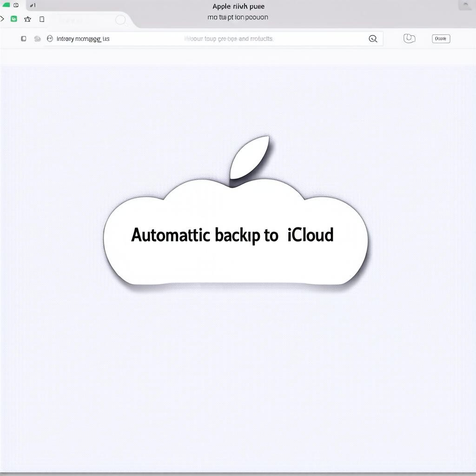476x476 pixels.
Task: Click the green shield icon
Action: click(14, 19)
